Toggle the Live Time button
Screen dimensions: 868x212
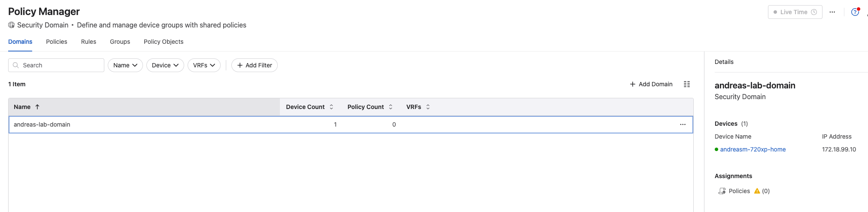click(x=795, y=12)
